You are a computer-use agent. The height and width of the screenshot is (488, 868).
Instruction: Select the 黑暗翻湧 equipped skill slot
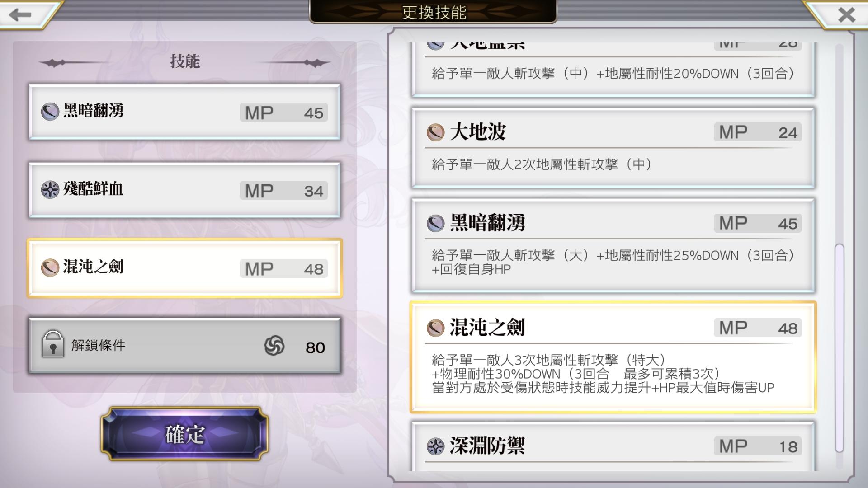coord(184,112)
